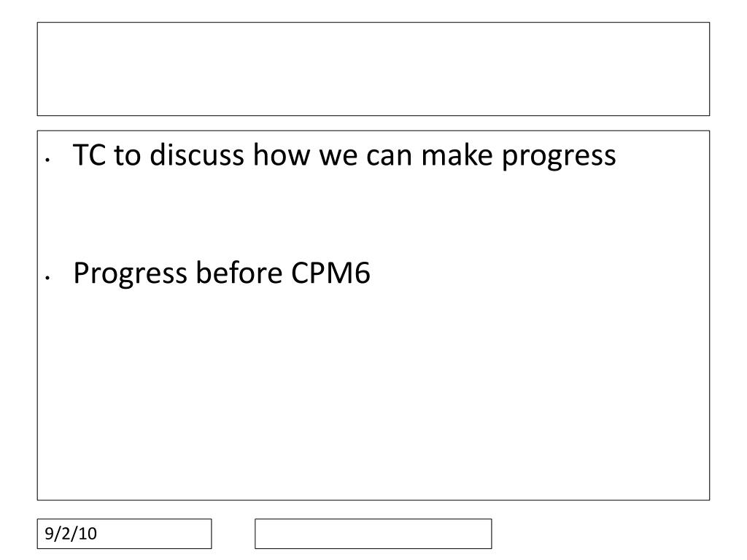Click the word 'how' in first bullet
Screen dimensions: 747x560
pyautogui.click(x=281, y=155)
